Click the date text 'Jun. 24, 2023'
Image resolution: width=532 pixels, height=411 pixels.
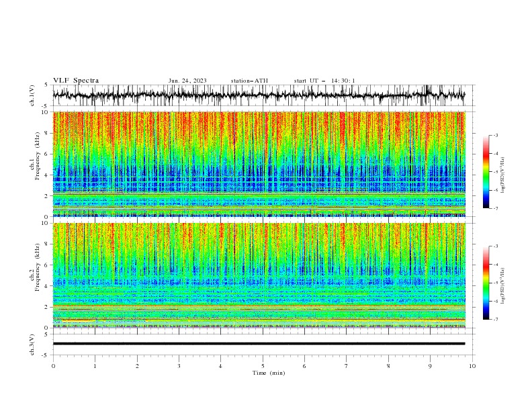[x=187, y=81]
